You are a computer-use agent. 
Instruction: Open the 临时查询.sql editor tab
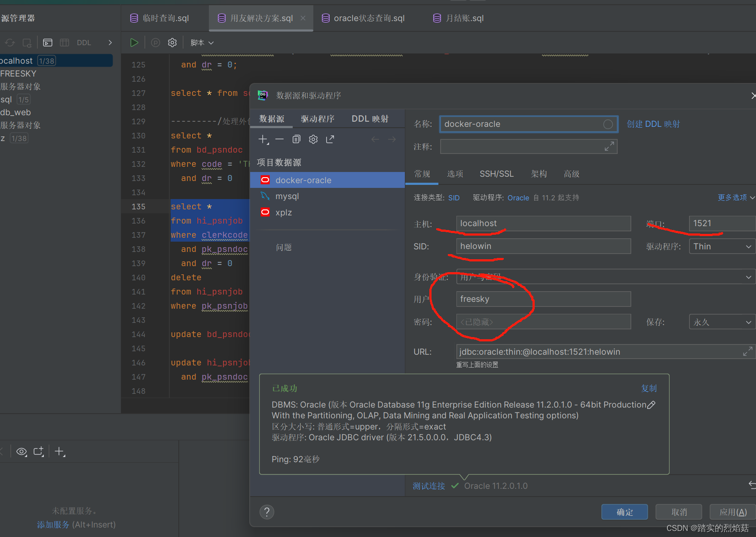coord(160,18)
